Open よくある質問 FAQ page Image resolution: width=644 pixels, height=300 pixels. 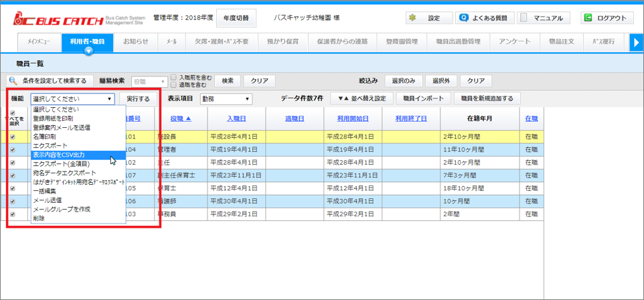click(484, 18)
